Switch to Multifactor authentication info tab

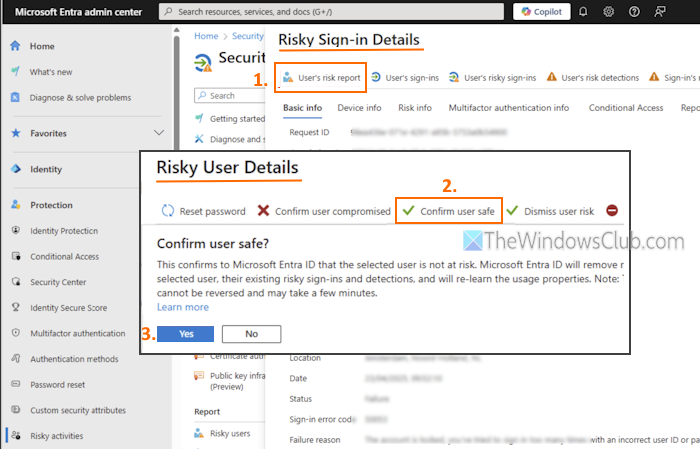[x=508, y=108]
